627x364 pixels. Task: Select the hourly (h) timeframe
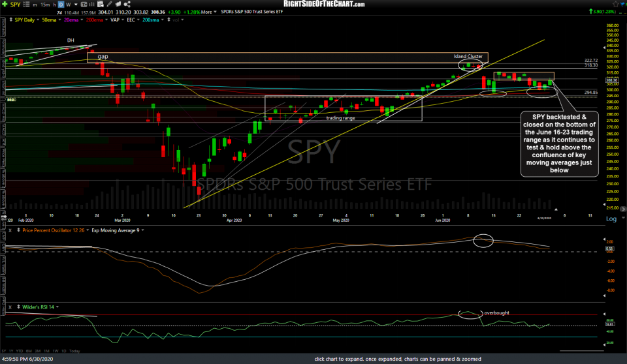[54, 5]
